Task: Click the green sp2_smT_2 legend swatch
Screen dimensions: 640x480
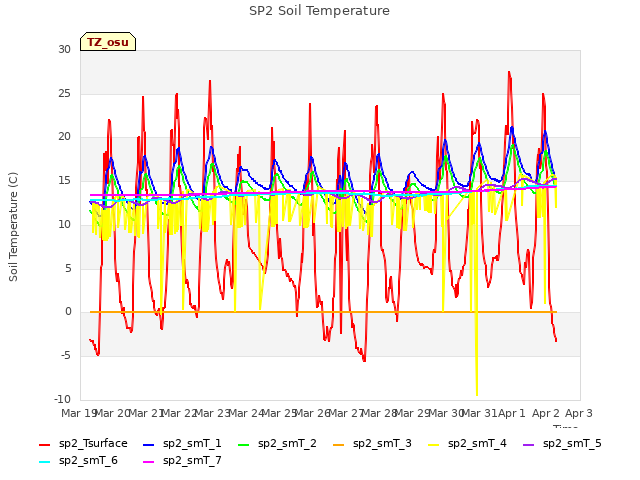Action: tap(244, 444)
